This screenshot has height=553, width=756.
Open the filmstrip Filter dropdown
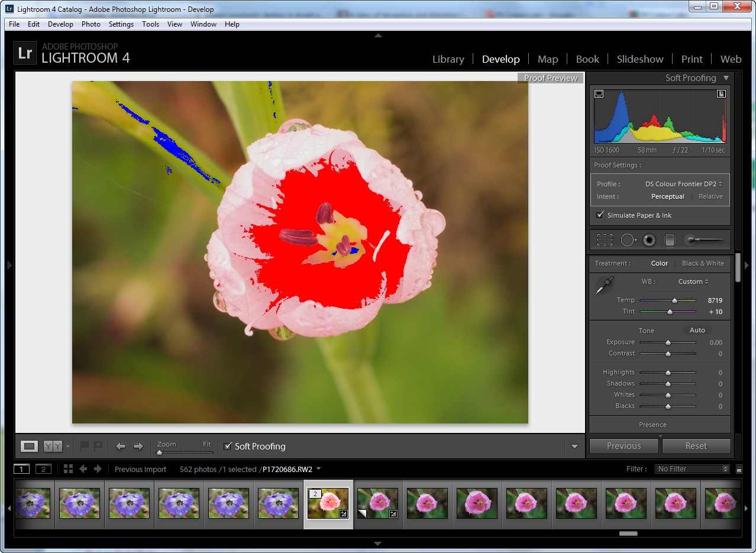[692, 469]
